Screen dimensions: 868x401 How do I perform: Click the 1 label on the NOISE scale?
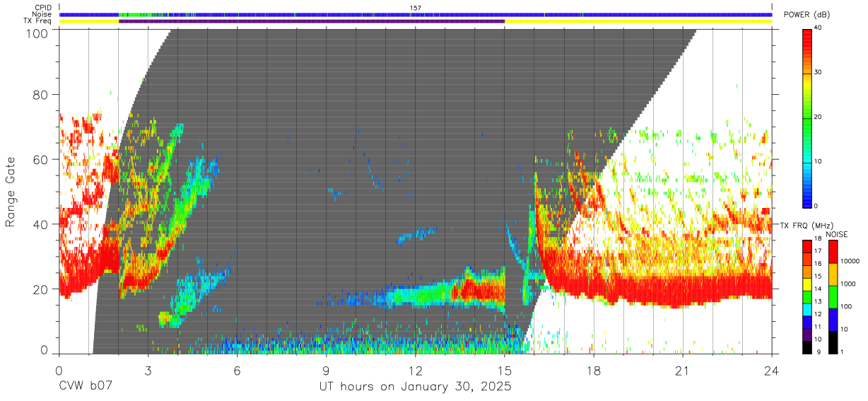click(x=843, y=351)
